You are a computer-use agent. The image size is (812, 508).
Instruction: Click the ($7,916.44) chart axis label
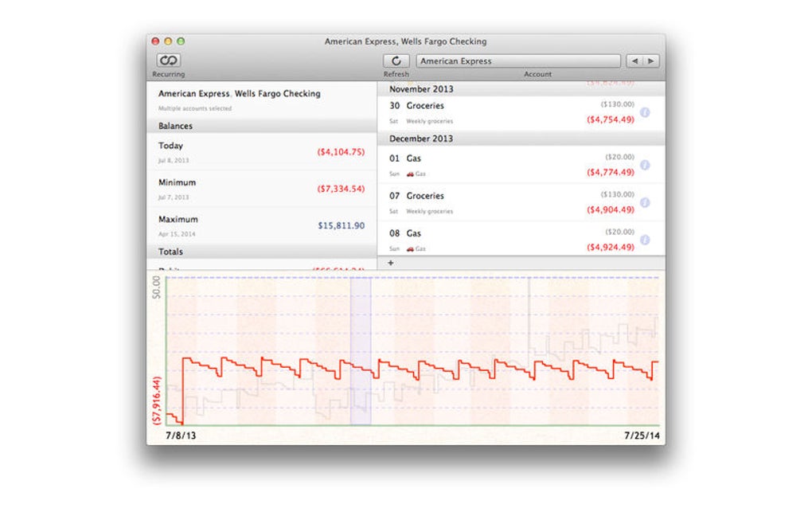click(x=156, y=401)
